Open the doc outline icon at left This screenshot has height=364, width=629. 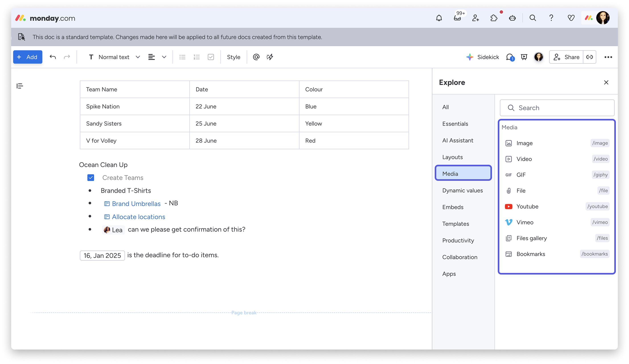[20, 86]
